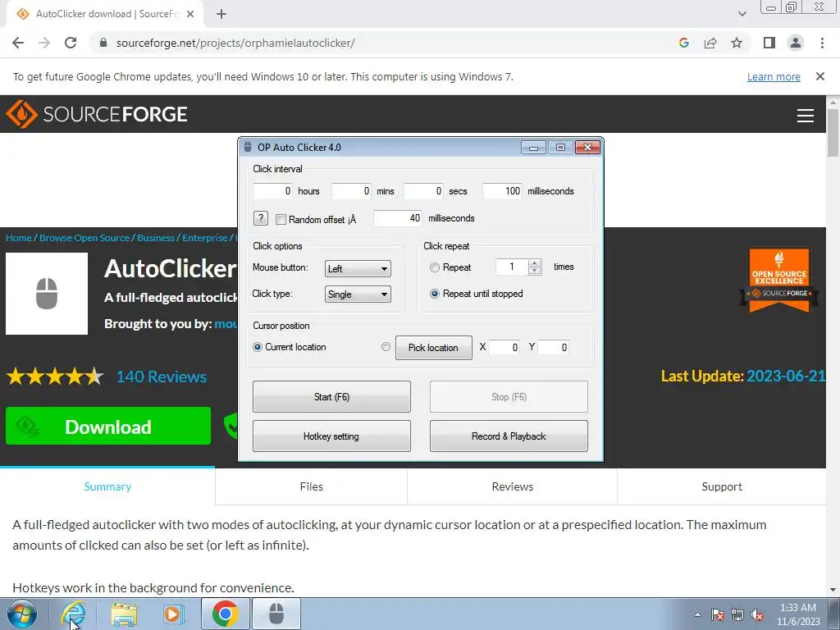This screenshot has width=840, height=630.
Task: Click OP Auto Clicker taskbar button
Action: point(276,614)
